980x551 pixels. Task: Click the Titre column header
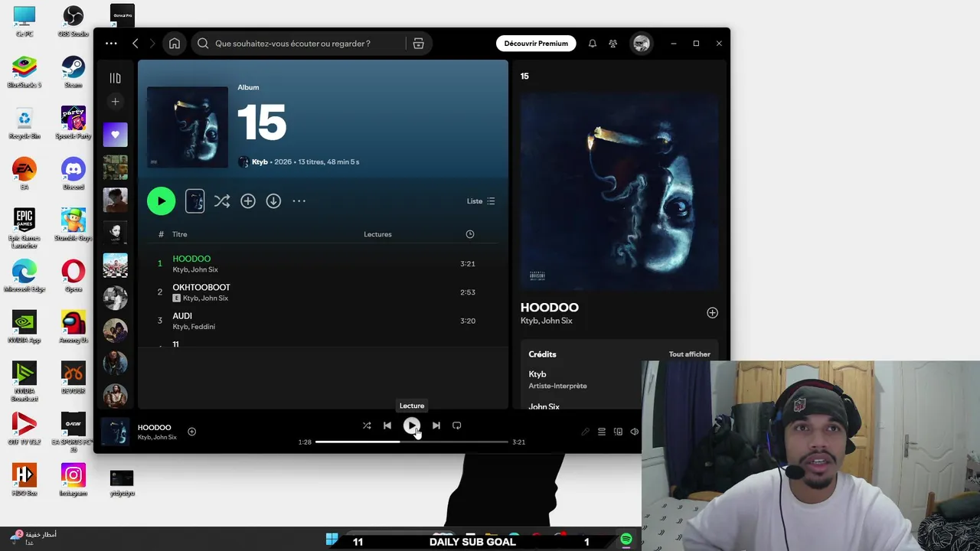[x=180, y=234]
